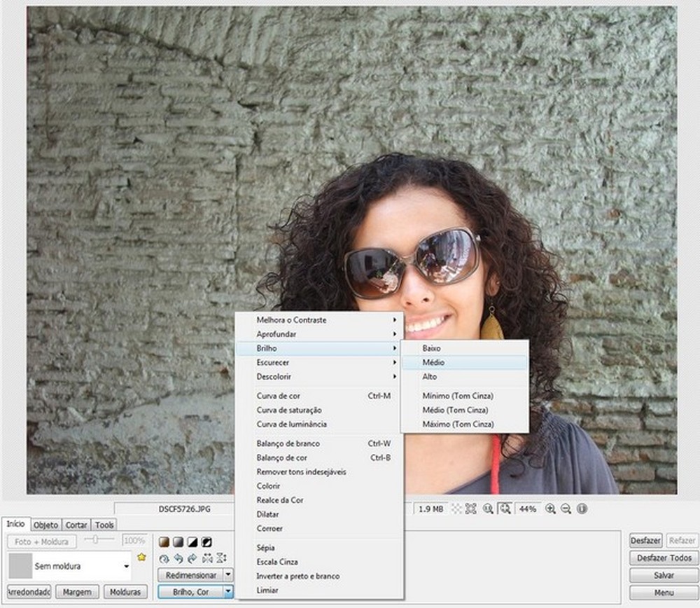
Task: Click the yellow star favorites icon
Action: click(x=142, y=555)
